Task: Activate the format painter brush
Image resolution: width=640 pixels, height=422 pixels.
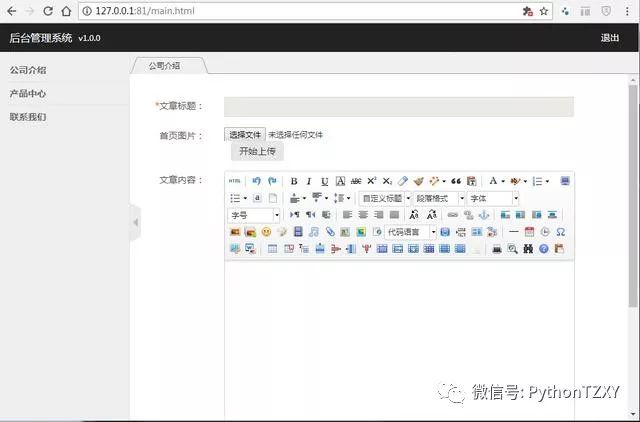Action: coord(418,181)
